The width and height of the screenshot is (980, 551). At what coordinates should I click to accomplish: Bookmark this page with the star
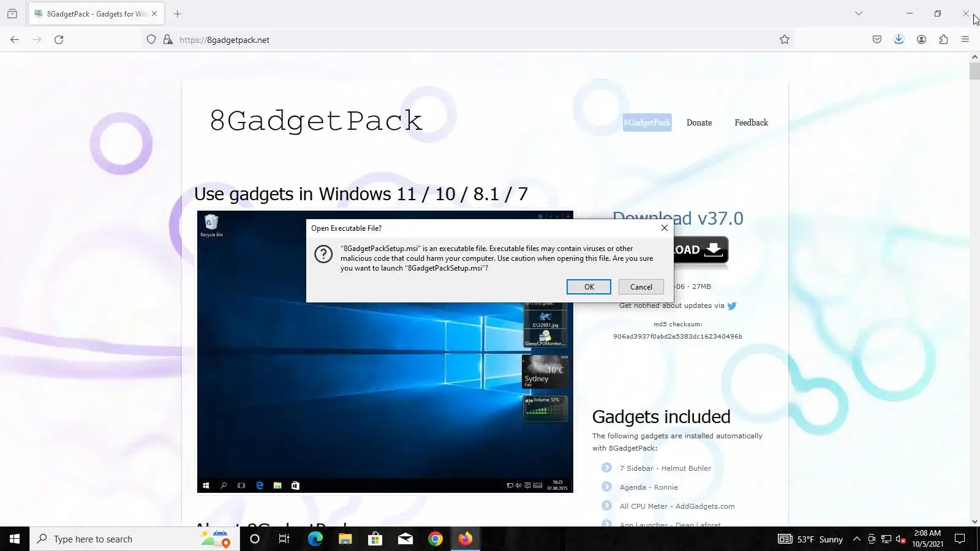tap(785, 40)
